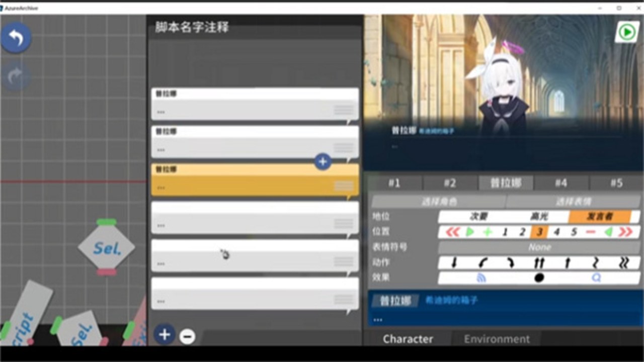Image resolution: width=644 pixels, height=362 pixels.
Task: Open the 选择角色 character selector
Action: pos(439,202)
